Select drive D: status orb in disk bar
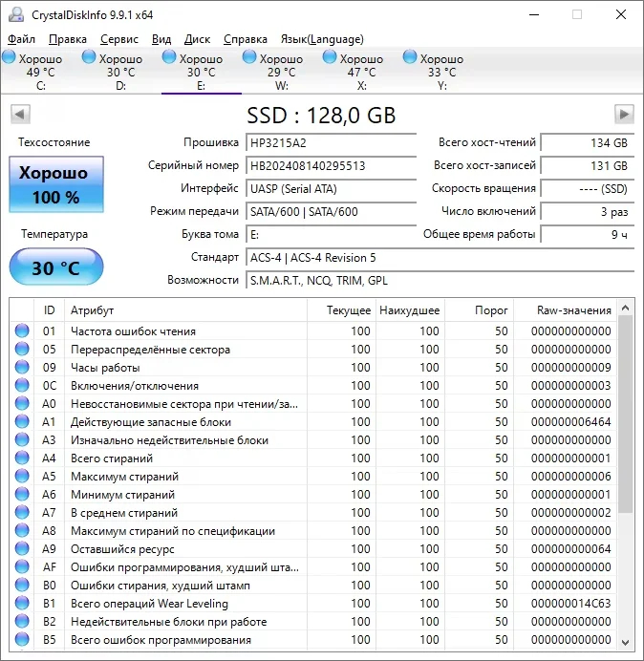Image resolution: width=644 pixels, height=661 pixels. [x=89, y=57]
